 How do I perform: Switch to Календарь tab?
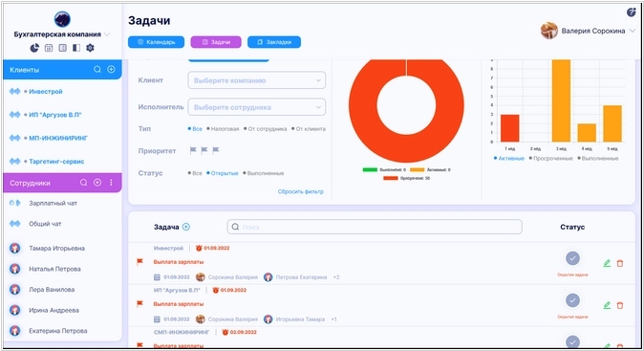[x=156, y=42]
